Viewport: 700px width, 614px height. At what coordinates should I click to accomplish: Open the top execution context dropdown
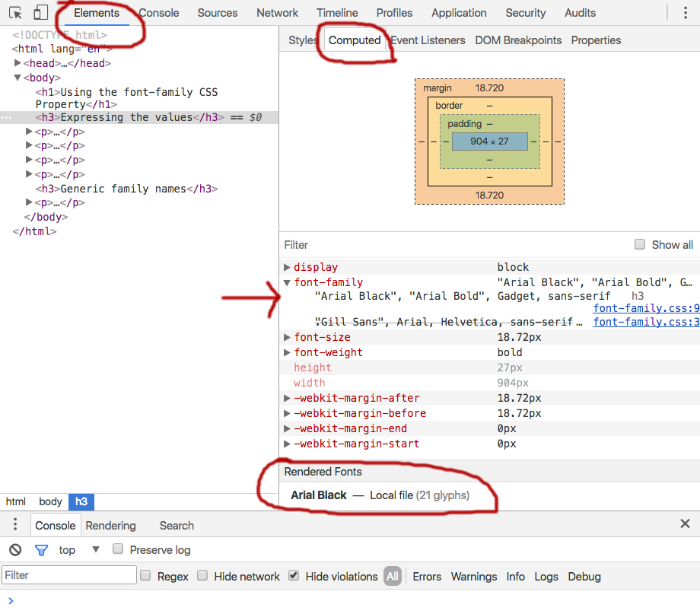(x=79, y=549)
